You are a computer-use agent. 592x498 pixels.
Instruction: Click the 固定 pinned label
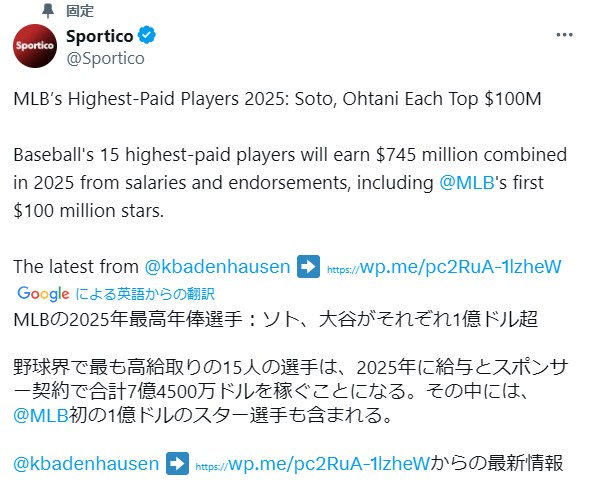[80, 11]
